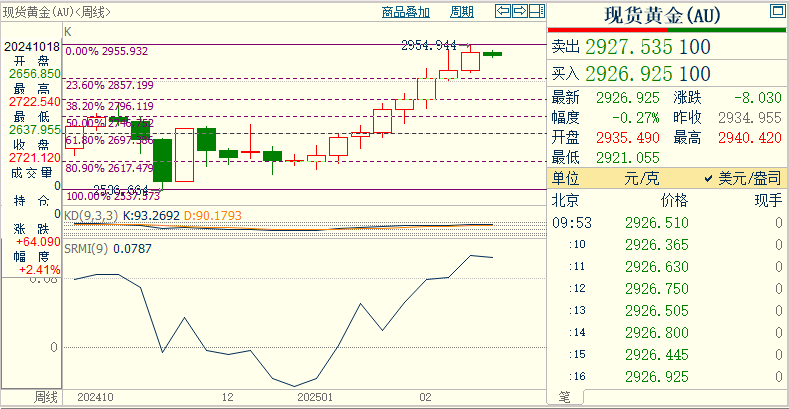Select the 美元/盎司 unit option
789x409 pixels.
tap(749, 178)
